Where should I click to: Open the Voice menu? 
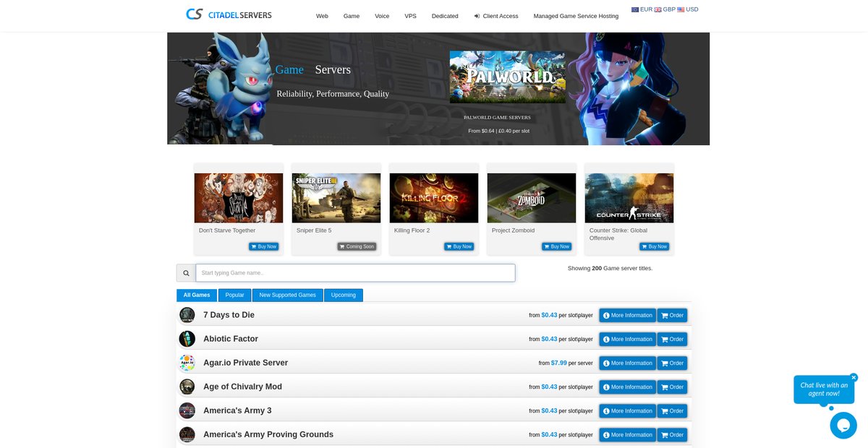coord(382,16)
